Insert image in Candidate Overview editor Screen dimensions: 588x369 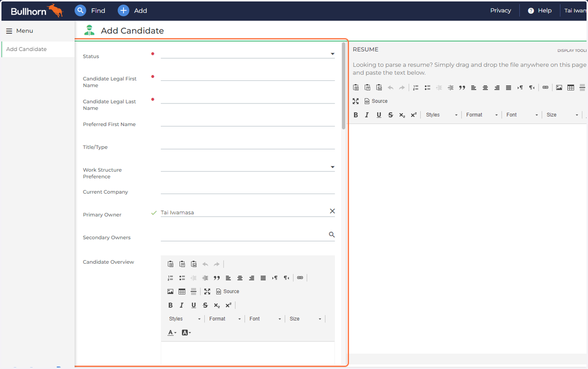point(171,292)
